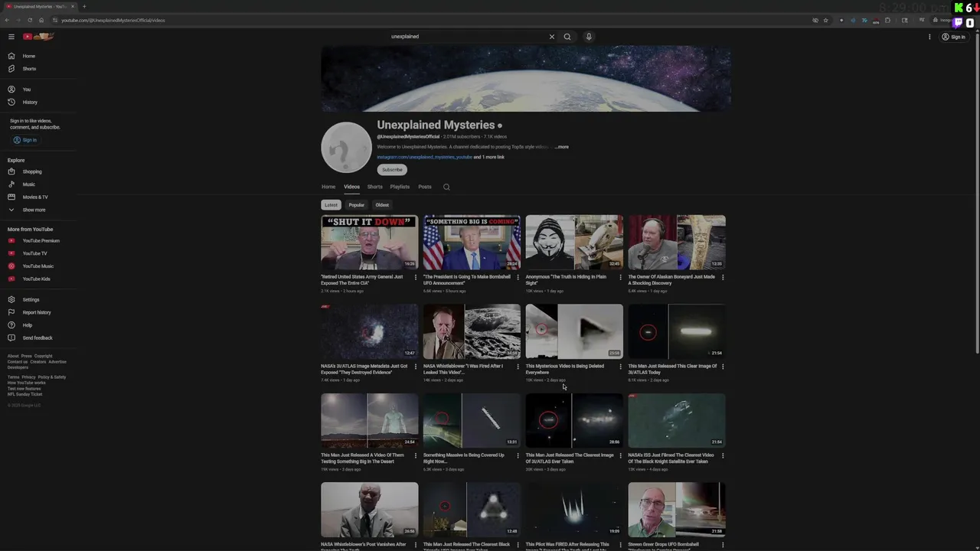Click the browser address bar
The width and height of the screenshot is (980, 551).
point(429,21)
